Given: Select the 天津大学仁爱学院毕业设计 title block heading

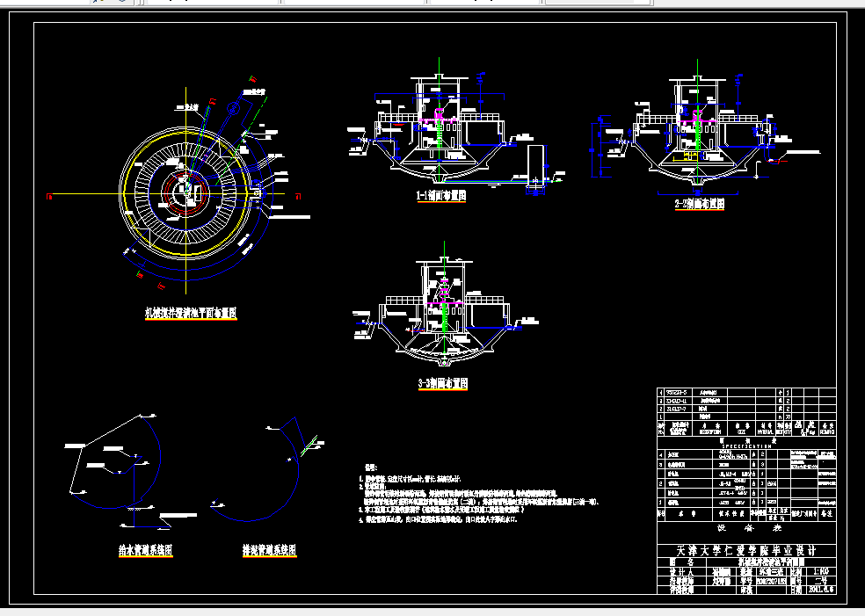Looking at the screenshot, I should [746, 550].
